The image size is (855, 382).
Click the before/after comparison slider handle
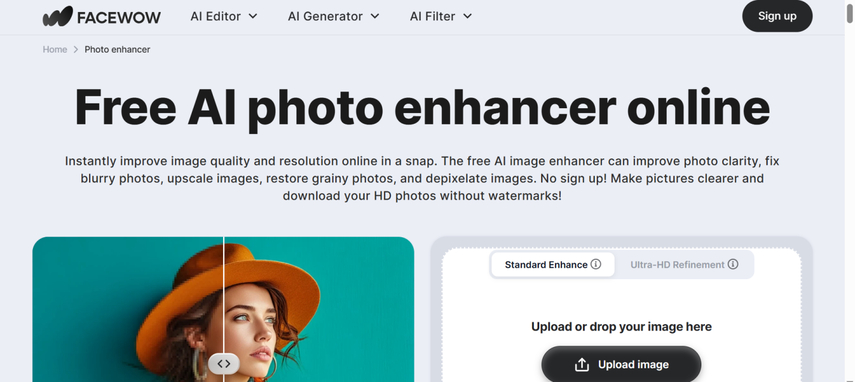coord(224,363)
